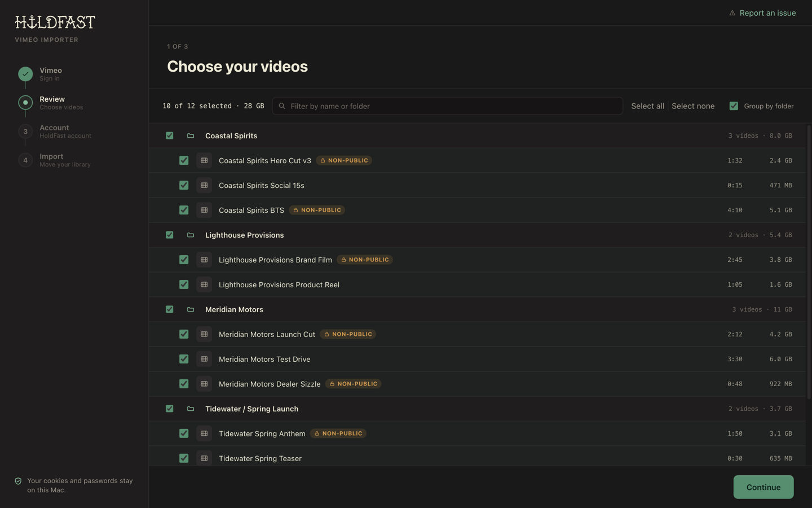Click video icon for Coastal Spirits Hero Cut v3
Viewport: 812px width, 508px height.
(204, 161)
